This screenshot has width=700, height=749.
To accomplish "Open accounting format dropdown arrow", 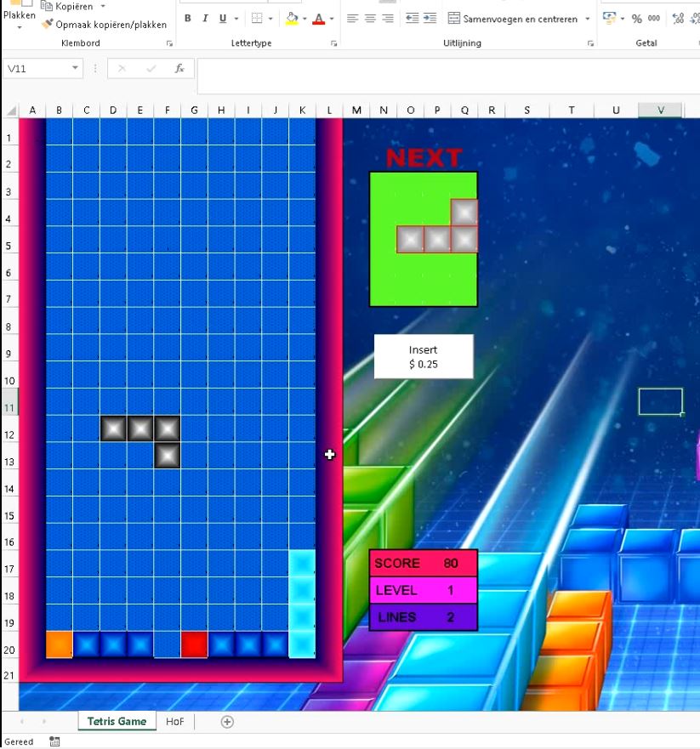I will (622, 19).
